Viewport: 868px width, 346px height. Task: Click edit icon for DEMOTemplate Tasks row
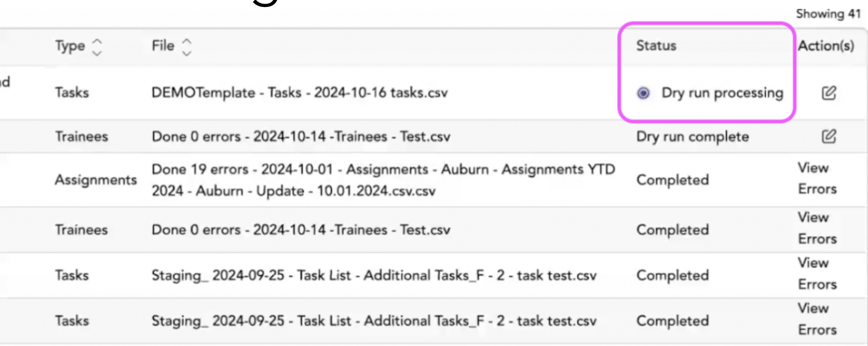point(829,93)
